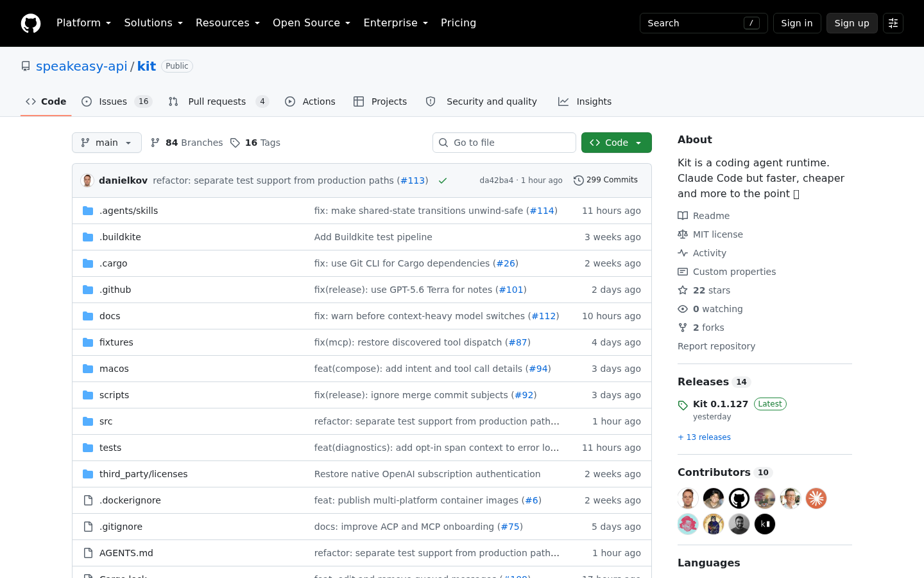Screen dimensions: 924x578
Task: Open the .buildkite folder
Action: [120, 237]
